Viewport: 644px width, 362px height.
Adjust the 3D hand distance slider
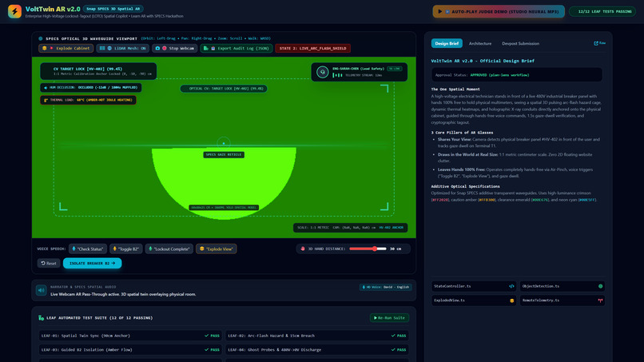point(368,249)
